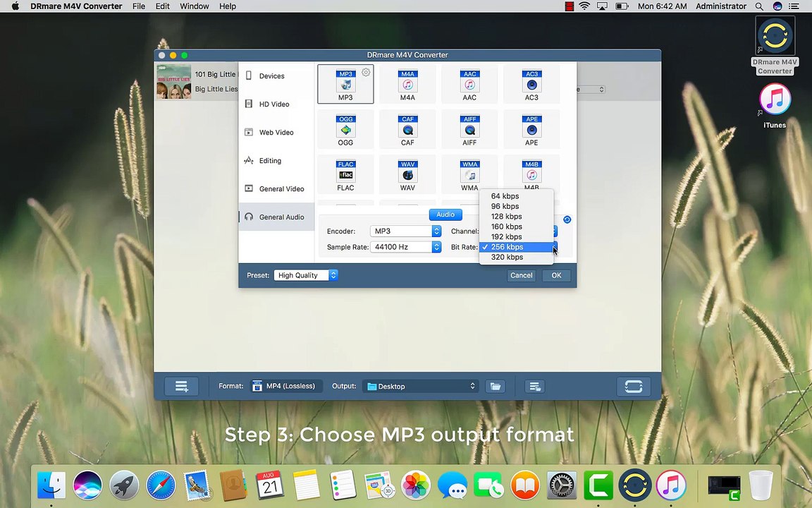Open the Sample Rate dropdown
The height and width of the screenshot is (508, 812).
pyautogui.click(x=405, y=247)
